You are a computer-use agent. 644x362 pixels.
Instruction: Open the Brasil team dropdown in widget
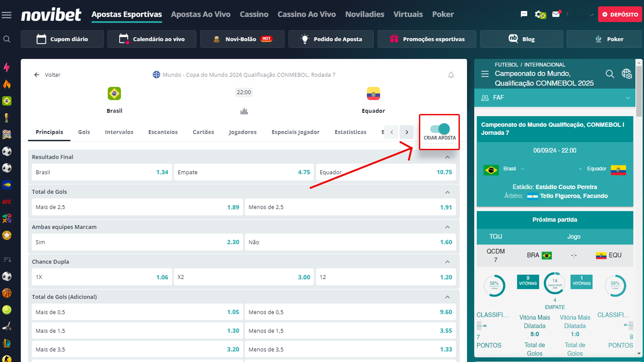tap(523, 169)
